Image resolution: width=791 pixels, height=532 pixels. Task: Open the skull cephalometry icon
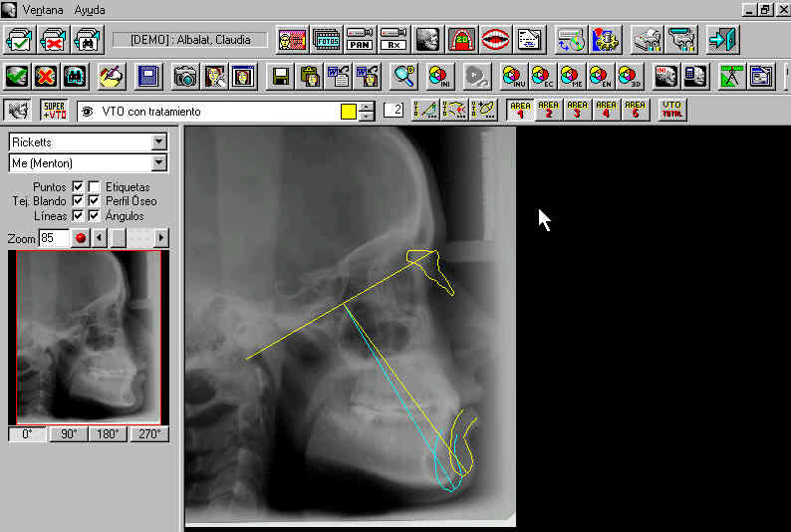pos(427,39)
